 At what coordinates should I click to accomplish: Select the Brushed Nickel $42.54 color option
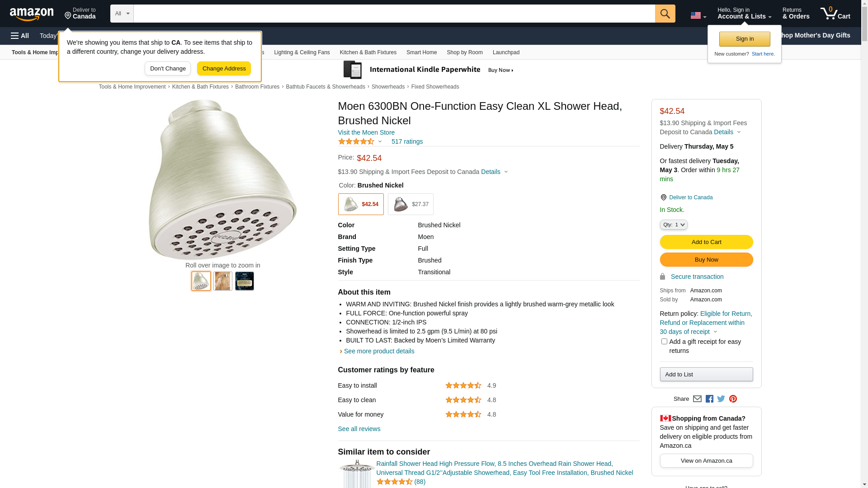click(361, 204)
